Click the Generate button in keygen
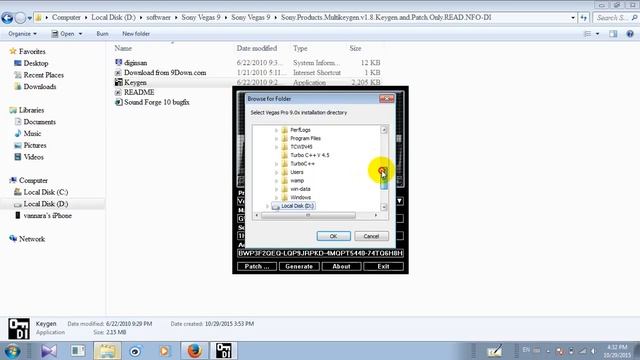 pos(299,266)
